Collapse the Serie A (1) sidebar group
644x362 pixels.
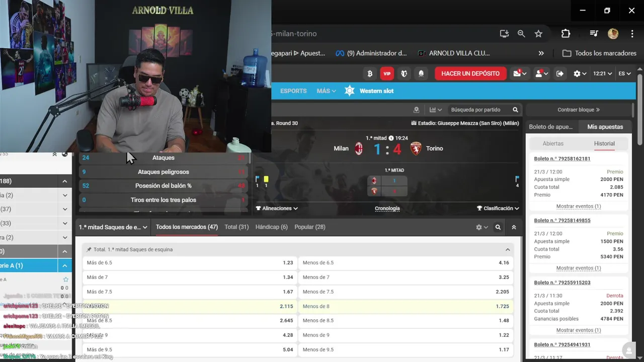65,265
